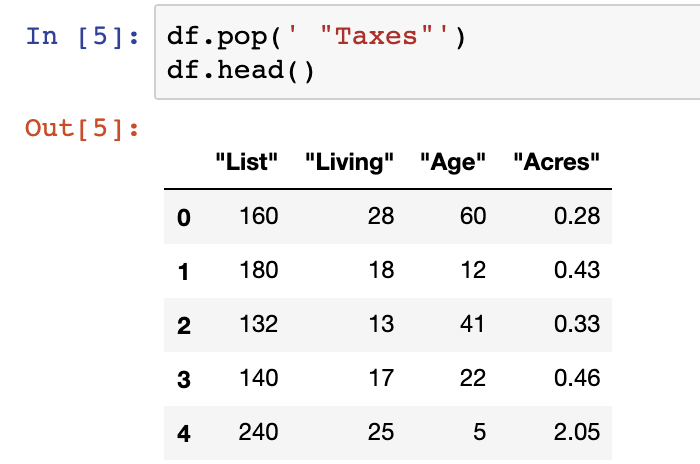Viewport: 700px width, 464px height.
Task: Select row index 2 label
Action: pyautogui.click(x=184, y=326)
